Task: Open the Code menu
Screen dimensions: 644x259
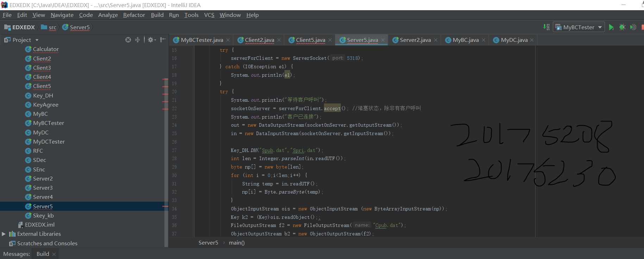Action: click(86, 15)
